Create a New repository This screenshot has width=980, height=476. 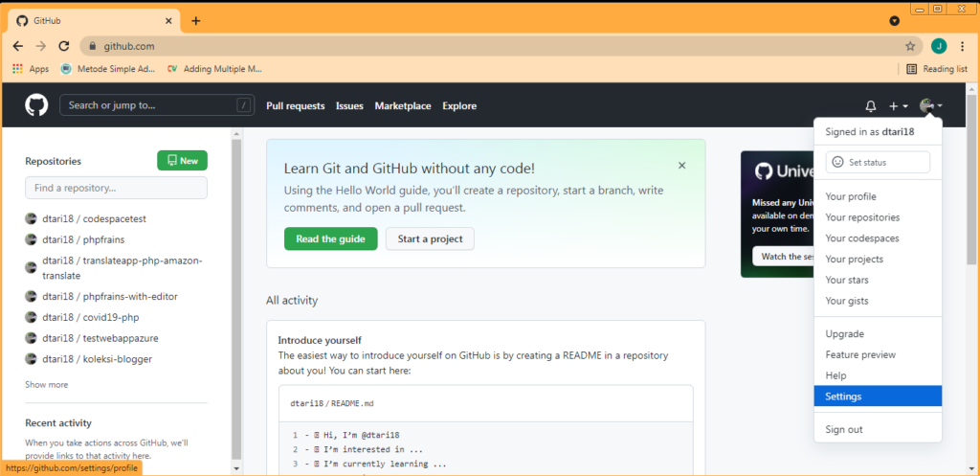point(182,161)
